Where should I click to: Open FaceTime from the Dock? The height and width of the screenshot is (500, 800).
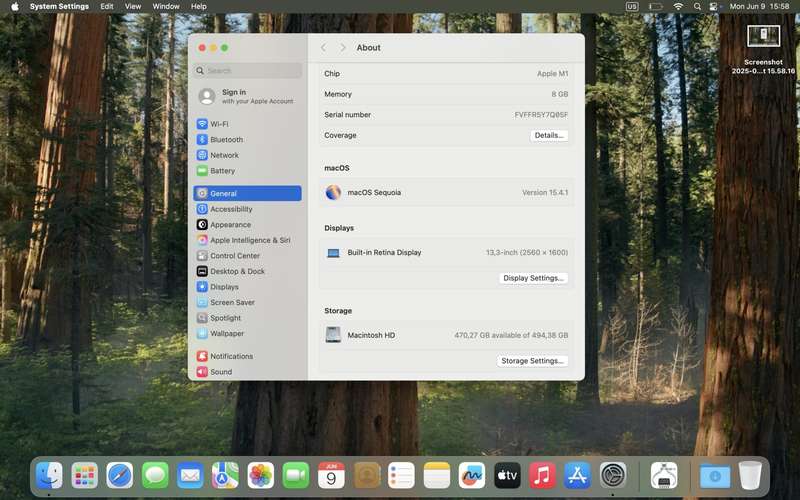296,476
